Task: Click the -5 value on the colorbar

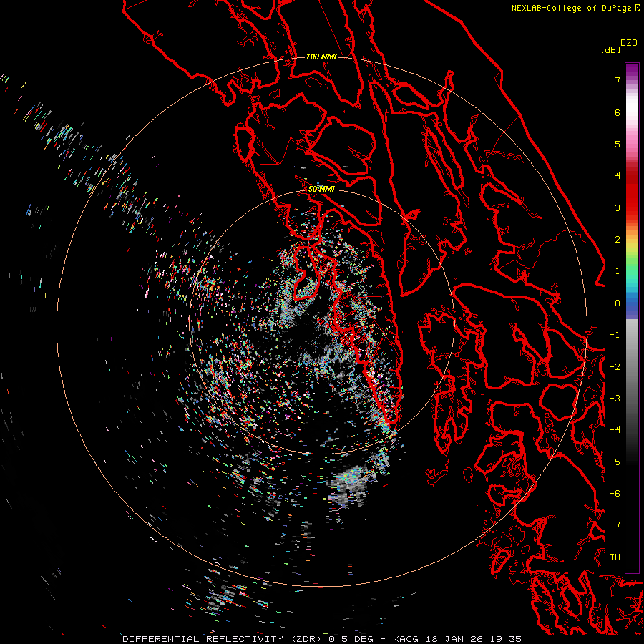Action: point(615,462)
